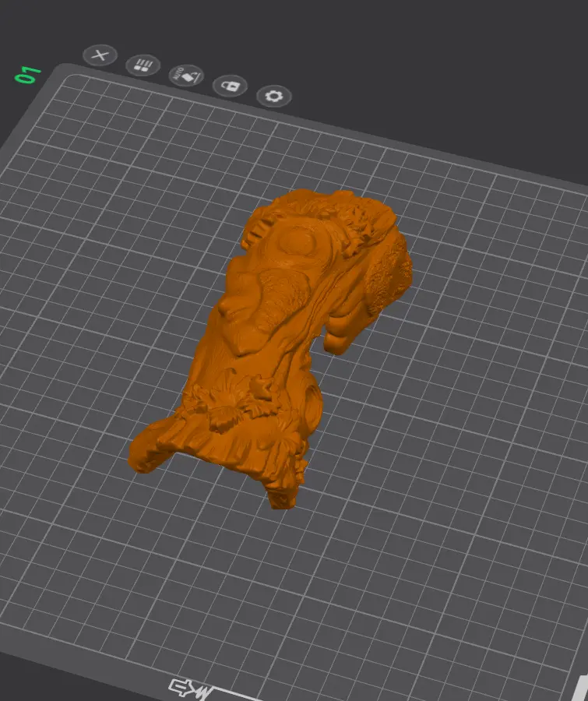Arrange objects on this plate
The image size is (588, 701).
pyautogui.click(x=143, y=65)
